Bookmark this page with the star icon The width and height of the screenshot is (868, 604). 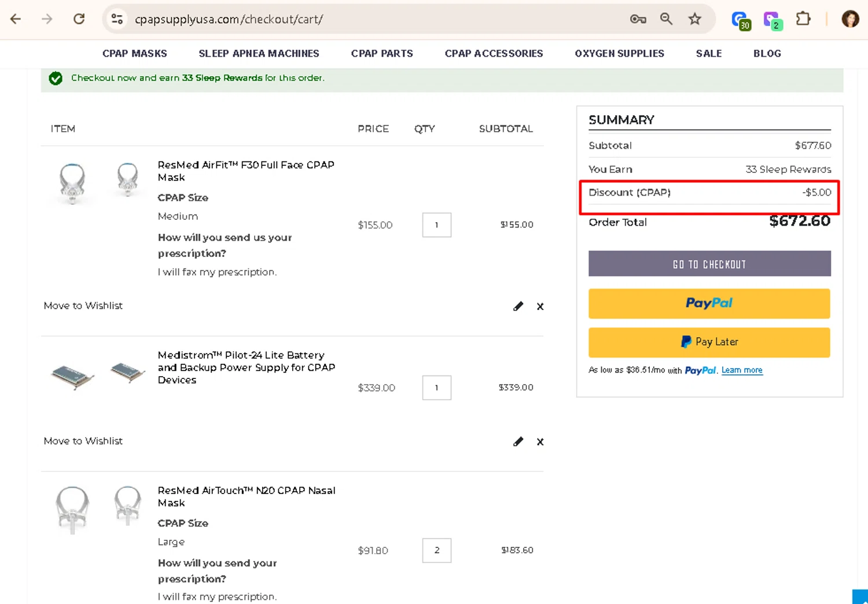[694, 19]
